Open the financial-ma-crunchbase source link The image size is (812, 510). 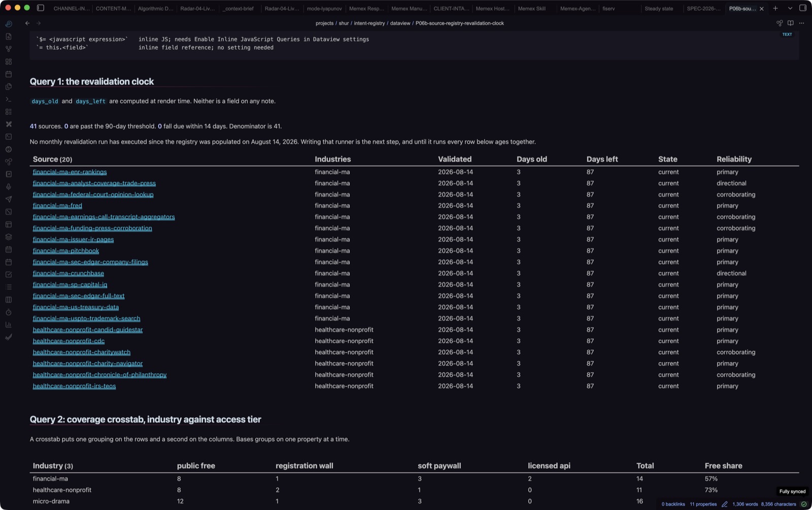click(68, 273)
